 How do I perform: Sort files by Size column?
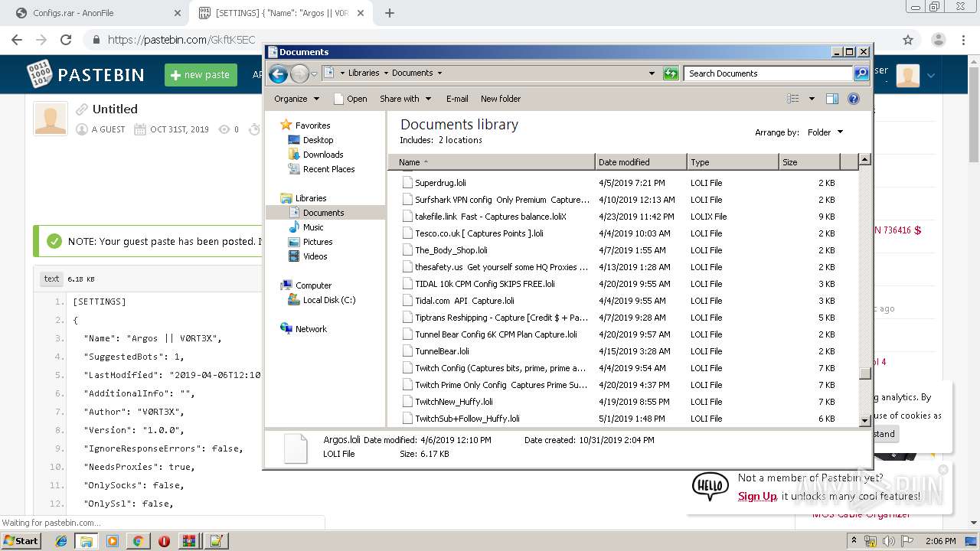click(809, 162)
